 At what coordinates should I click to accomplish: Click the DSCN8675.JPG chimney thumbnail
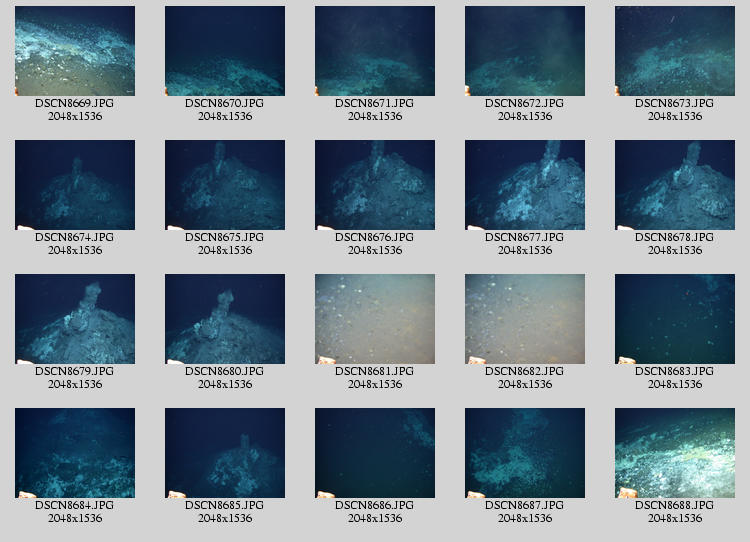tap(225, 185)
